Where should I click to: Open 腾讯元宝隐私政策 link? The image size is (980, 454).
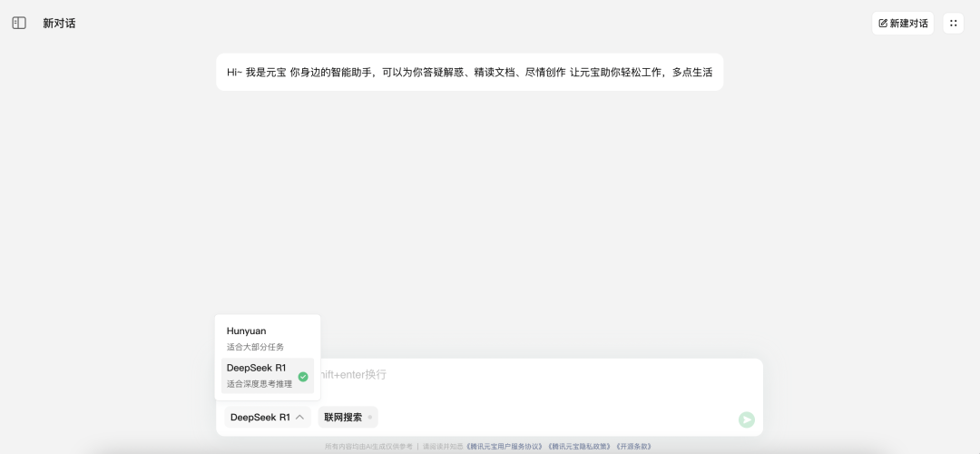pyautogui.click(x=580, y=447)
